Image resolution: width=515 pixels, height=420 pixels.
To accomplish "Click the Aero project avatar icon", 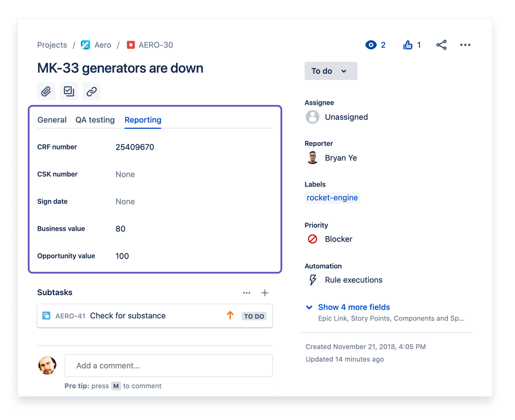I will pos(85,45).
